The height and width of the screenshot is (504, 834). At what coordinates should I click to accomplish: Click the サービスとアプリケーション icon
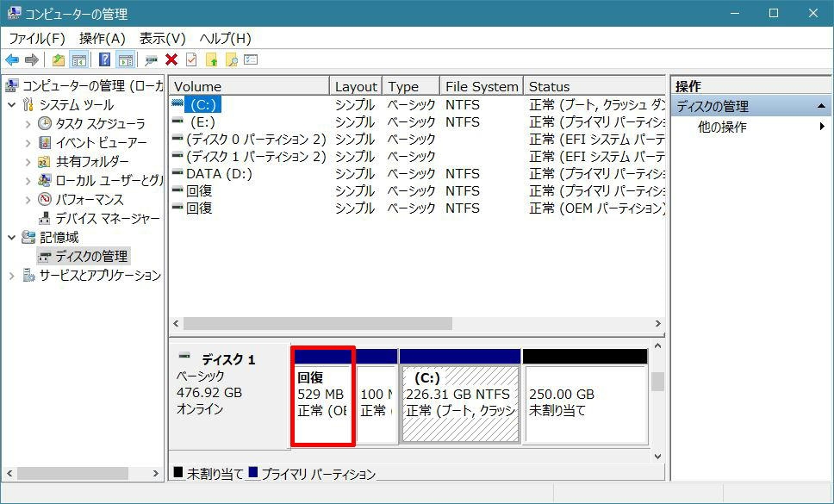[28, 276]
